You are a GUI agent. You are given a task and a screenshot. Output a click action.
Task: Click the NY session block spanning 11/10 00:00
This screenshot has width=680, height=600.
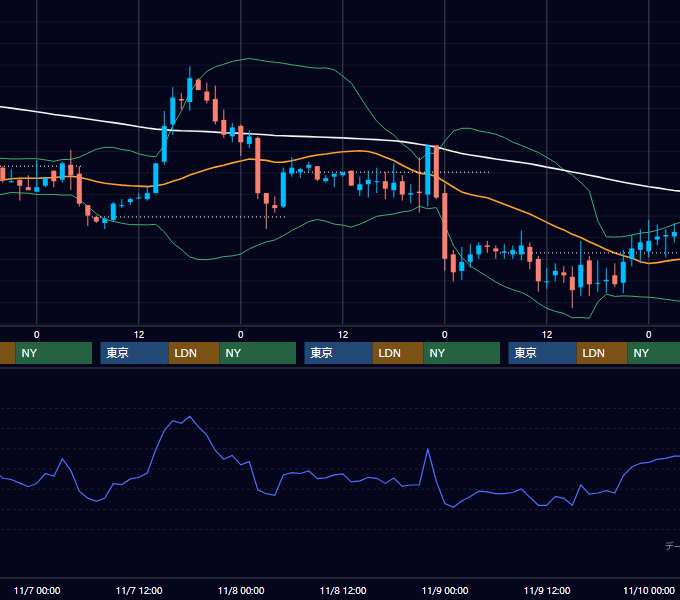654,353
